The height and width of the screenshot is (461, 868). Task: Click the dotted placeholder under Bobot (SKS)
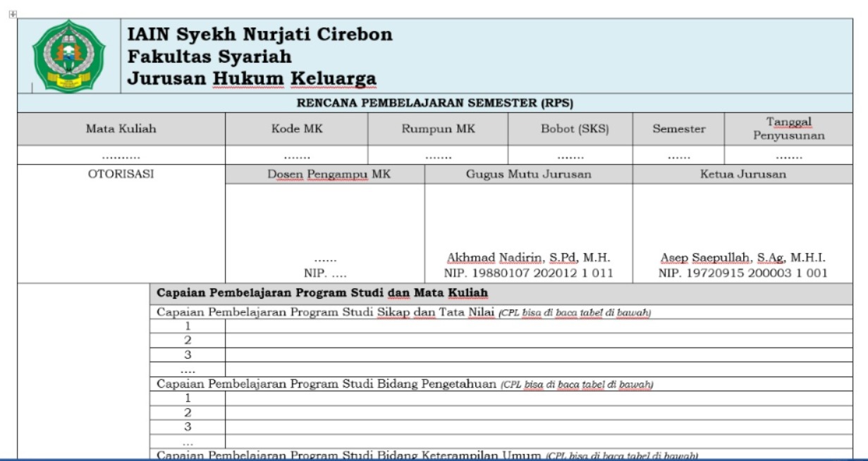570,156
